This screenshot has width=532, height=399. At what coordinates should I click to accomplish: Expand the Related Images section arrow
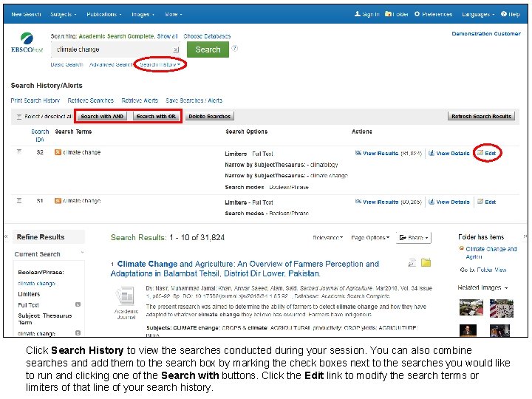tap(506, 287)
